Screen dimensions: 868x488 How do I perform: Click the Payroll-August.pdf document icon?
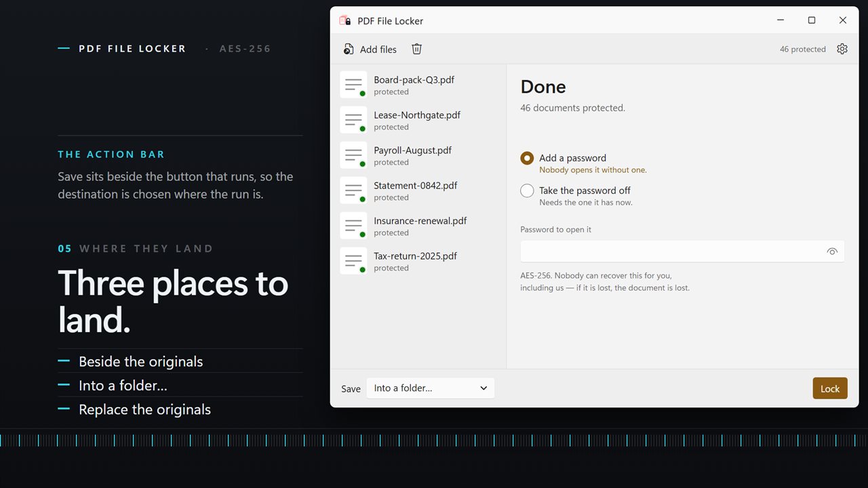tap(353, 155)
